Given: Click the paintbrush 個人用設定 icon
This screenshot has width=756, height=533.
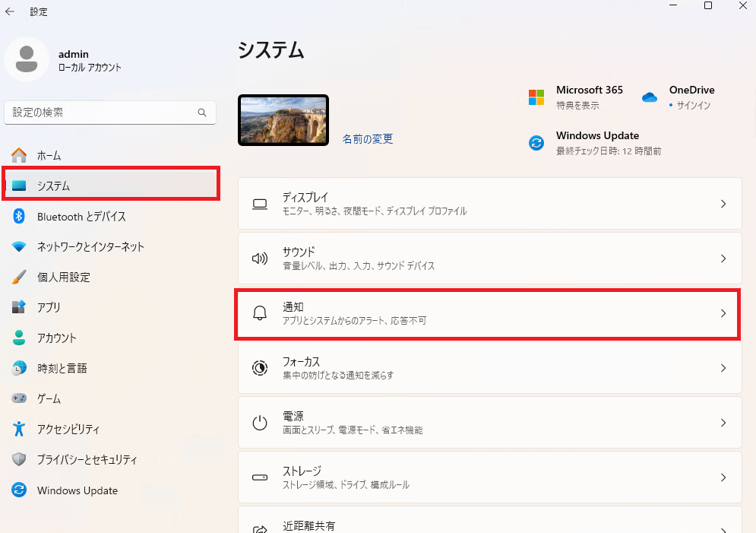Looking at the screenshot, I should (x=19, y=277).
